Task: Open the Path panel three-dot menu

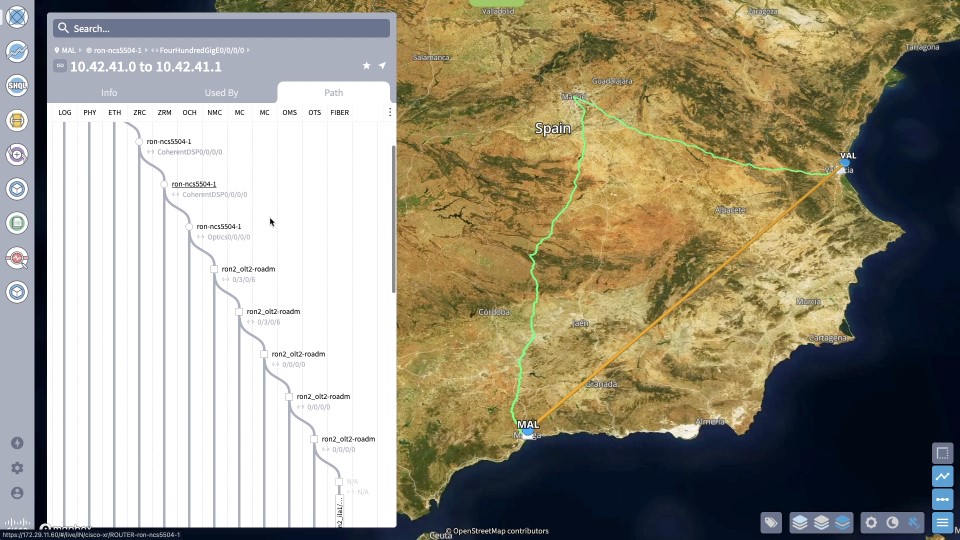Action: pos(390,112)
